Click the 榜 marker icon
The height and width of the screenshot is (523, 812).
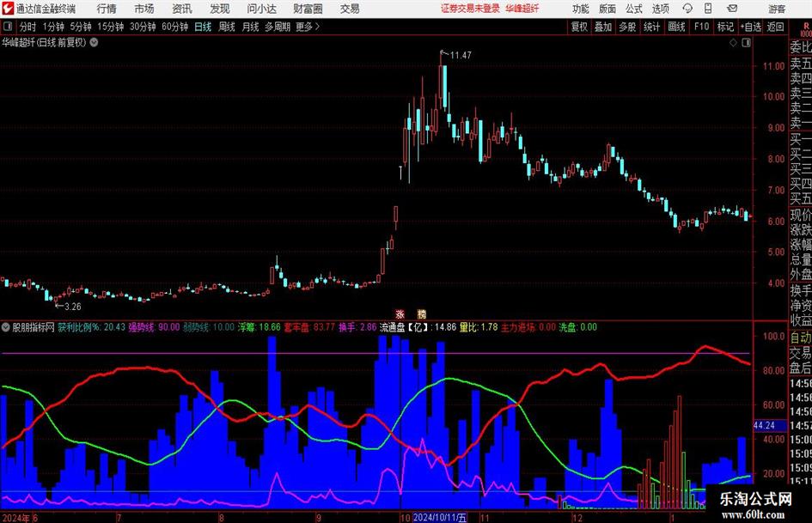422,313
